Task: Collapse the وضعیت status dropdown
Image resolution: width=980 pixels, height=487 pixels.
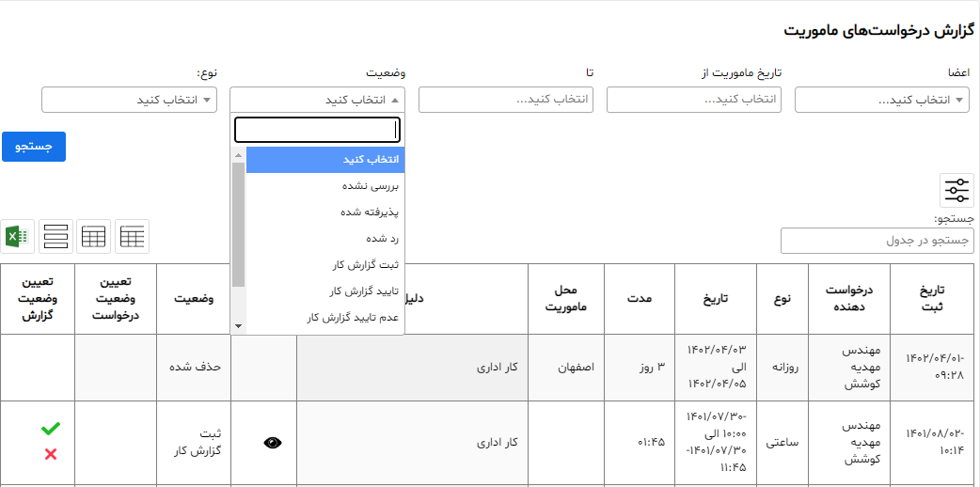Action: (318, 100)
